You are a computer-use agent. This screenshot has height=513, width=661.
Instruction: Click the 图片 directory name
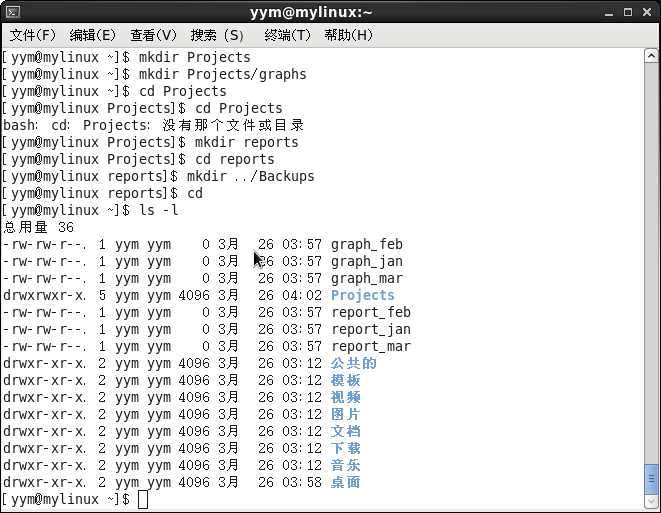346,414
